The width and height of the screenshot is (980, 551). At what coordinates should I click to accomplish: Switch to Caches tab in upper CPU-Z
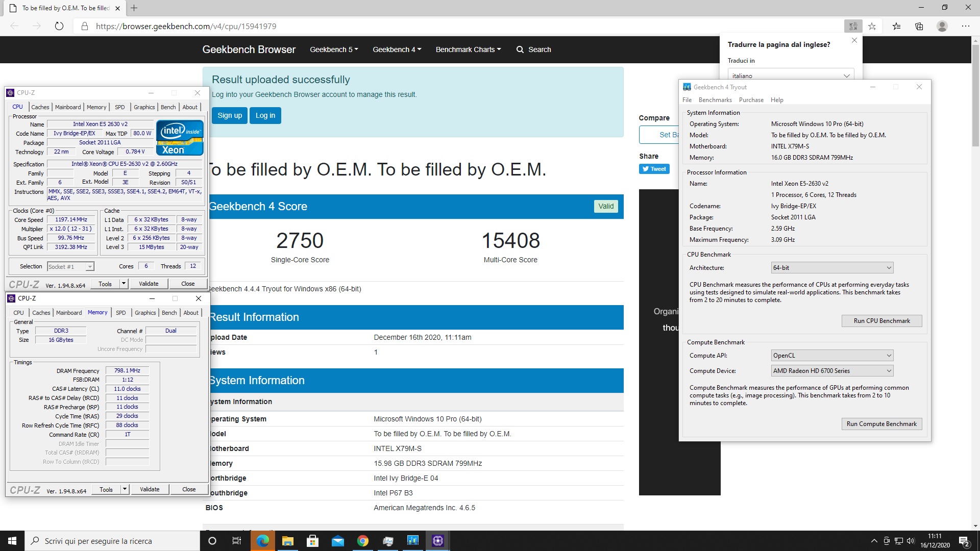40,107
